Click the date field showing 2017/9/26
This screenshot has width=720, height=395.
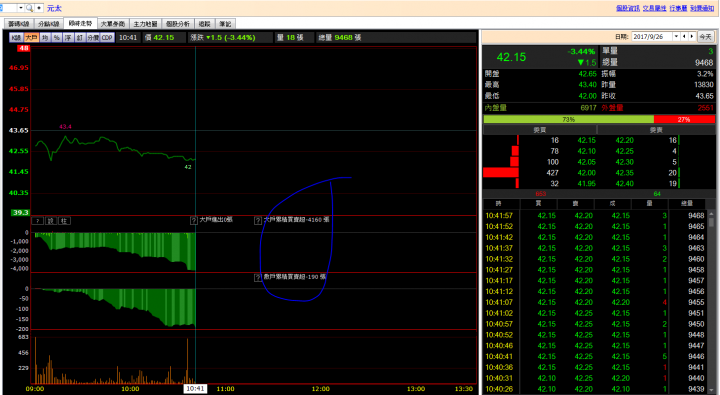tap(652, 37)
